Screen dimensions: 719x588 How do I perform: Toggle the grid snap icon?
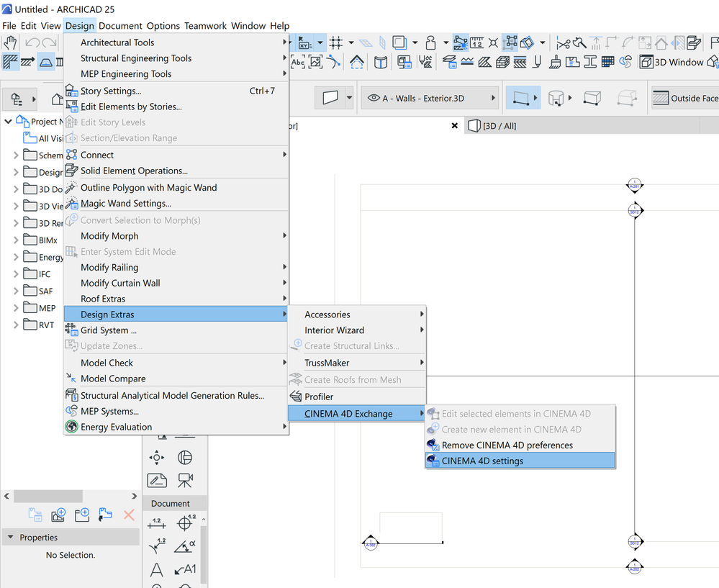(336, 42)
